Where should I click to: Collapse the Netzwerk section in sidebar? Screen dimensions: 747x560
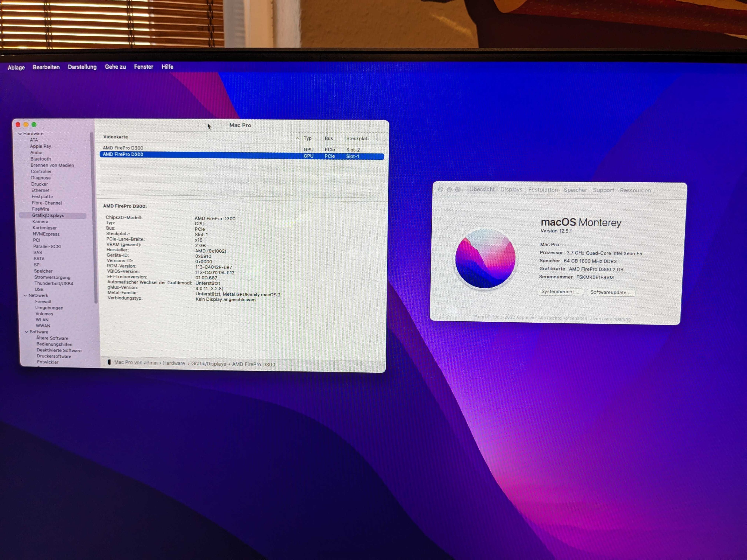click(x=25, y=295)
